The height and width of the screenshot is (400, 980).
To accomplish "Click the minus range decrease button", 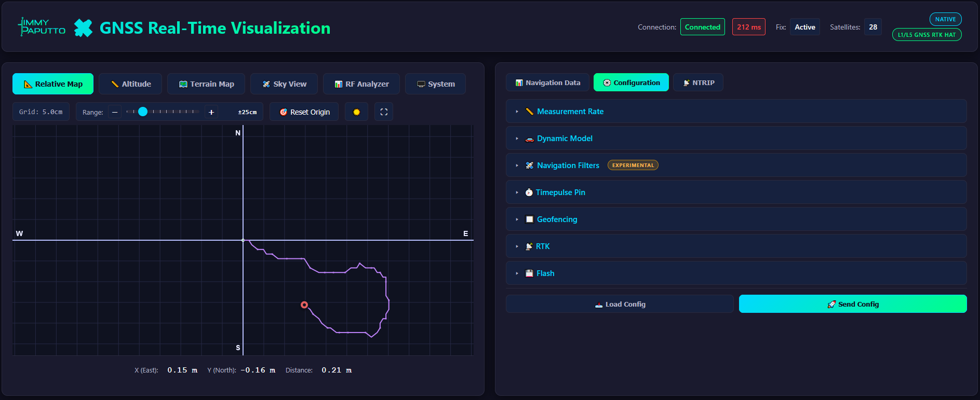I will click(115, 112).
